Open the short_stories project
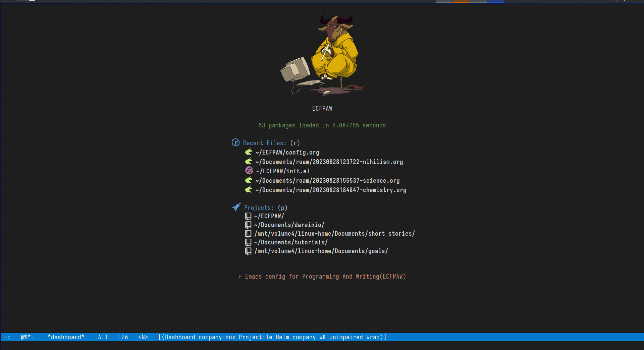Viewport: 644px width, 350px height. (x=334, y=234)
